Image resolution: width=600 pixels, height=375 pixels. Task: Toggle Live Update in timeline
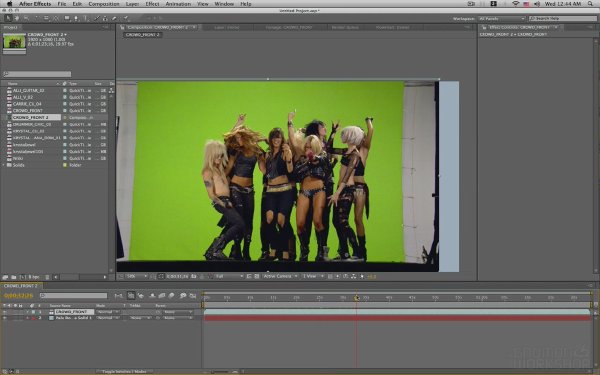click(x=131, y=295)
